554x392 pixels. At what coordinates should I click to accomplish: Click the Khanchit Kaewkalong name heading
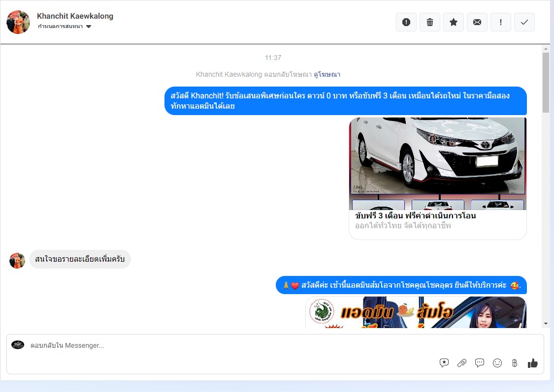point(75,16)
